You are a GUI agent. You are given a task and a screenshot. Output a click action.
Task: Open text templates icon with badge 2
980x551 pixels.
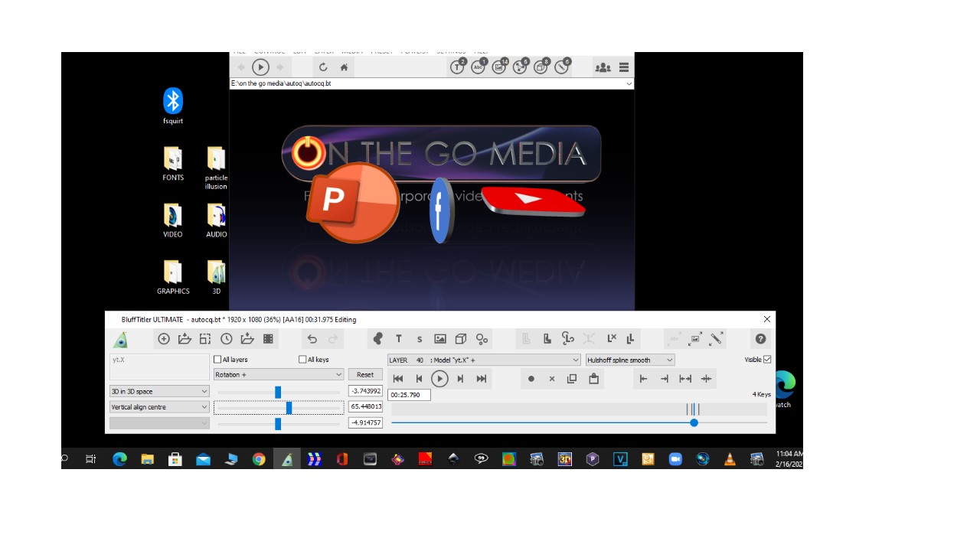(x=458, y=67)
